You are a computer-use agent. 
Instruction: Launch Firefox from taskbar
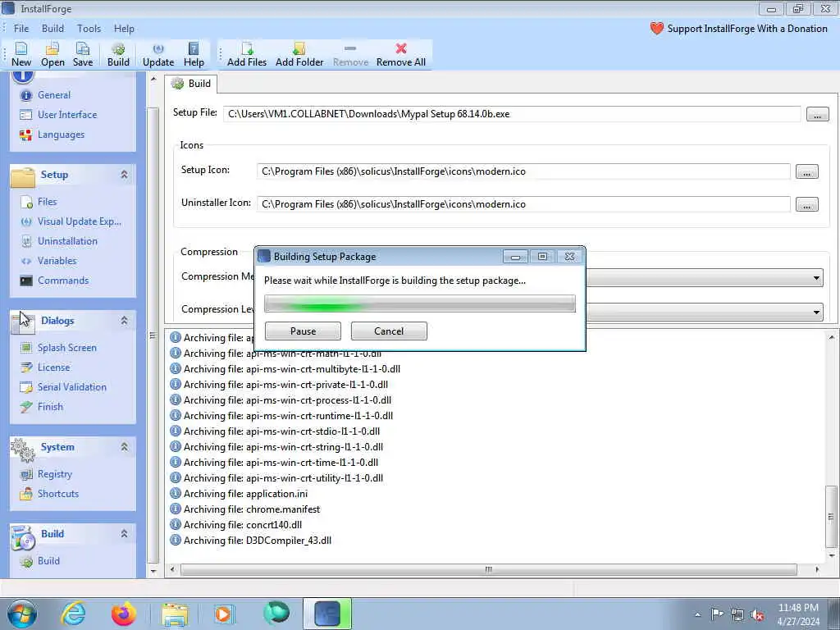click(123, 614)
